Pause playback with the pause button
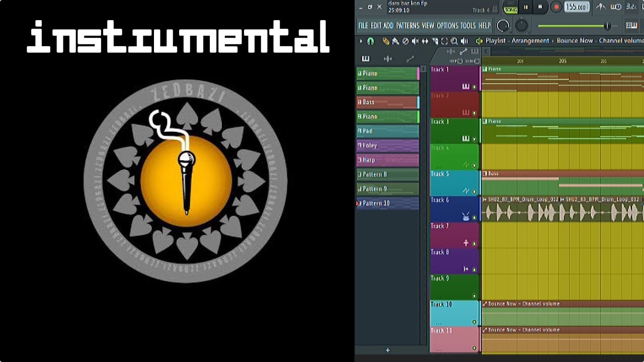Screen dimensions: 644x362 pos(526,7)
